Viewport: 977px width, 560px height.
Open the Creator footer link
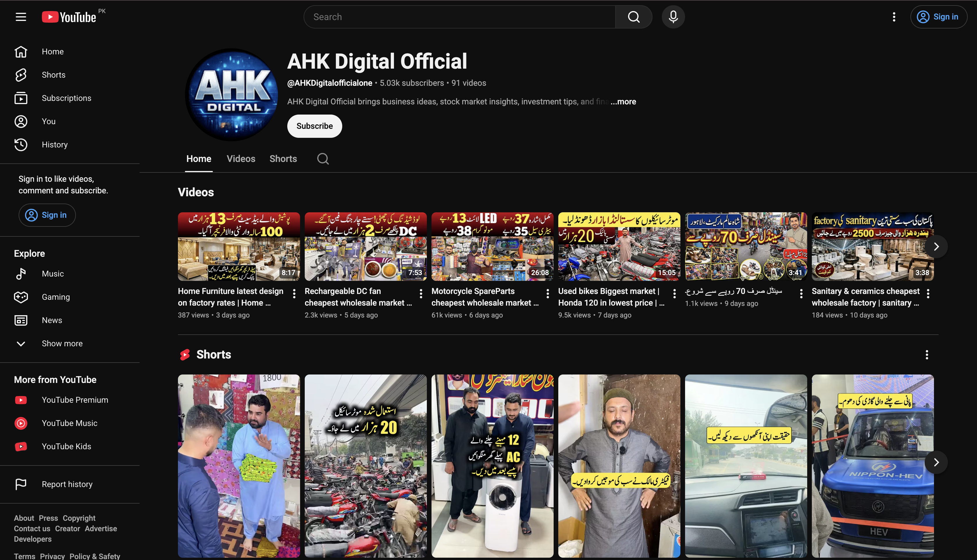click(x=67, y=529)
